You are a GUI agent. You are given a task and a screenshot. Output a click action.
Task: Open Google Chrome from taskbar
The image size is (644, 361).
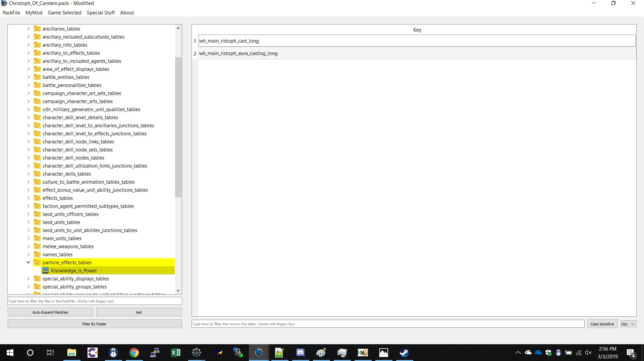[x=134, y=353]
